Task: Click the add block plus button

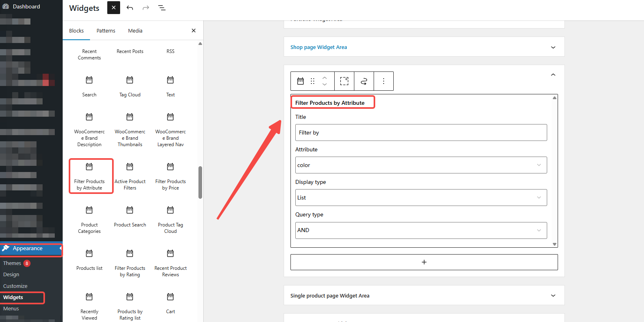Action: 424,262
